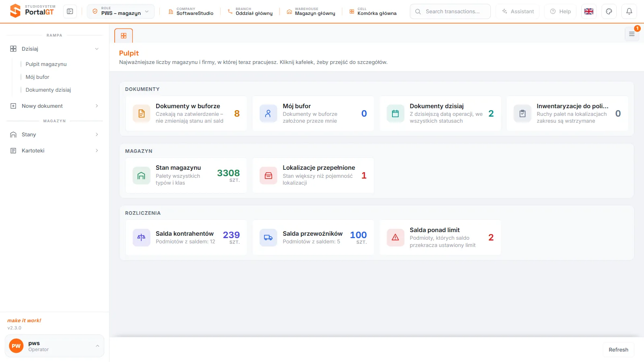Click the Pulpit page heading
The width and height of the screenshot is (644, 362).
coord(129,53)
